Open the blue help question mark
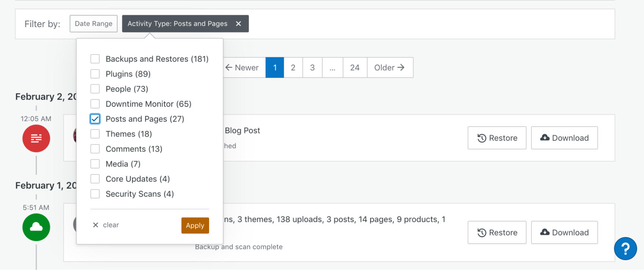644x270 pixels. coord(625,249)
